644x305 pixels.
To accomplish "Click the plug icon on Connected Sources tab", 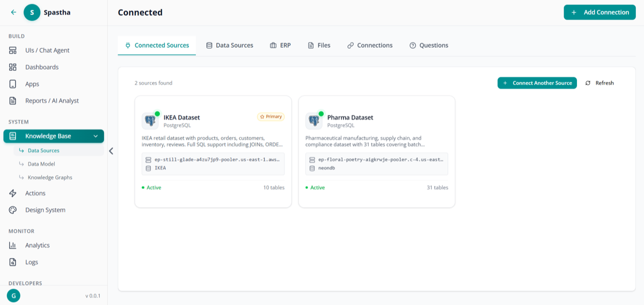I will pyautogui.click(x=128, y=46).
